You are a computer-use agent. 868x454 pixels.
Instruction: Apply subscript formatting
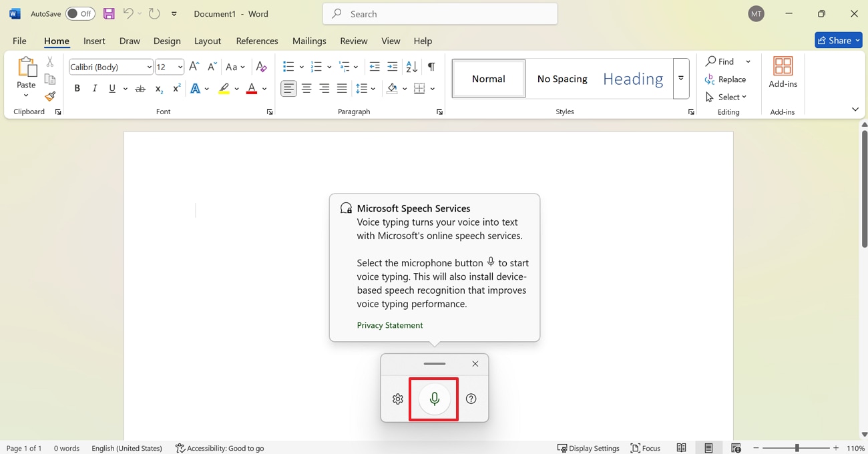[x=159, y=88]
